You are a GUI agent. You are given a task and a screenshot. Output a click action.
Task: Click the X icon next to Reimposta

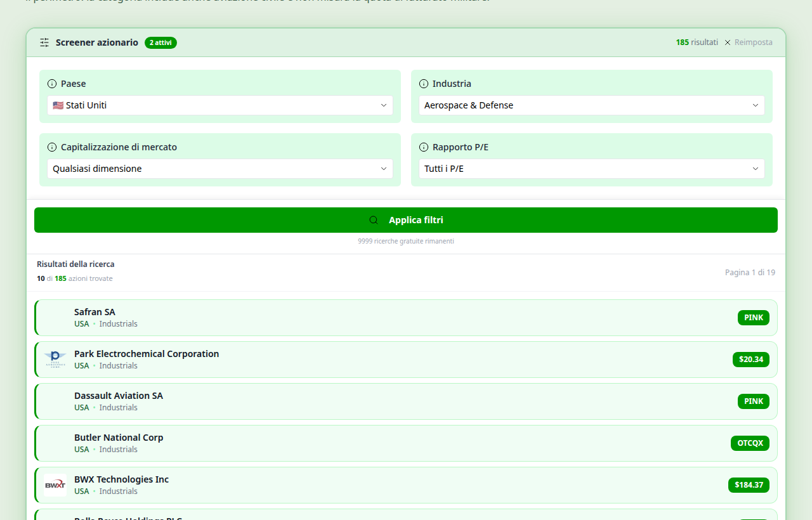click(728, 42)
